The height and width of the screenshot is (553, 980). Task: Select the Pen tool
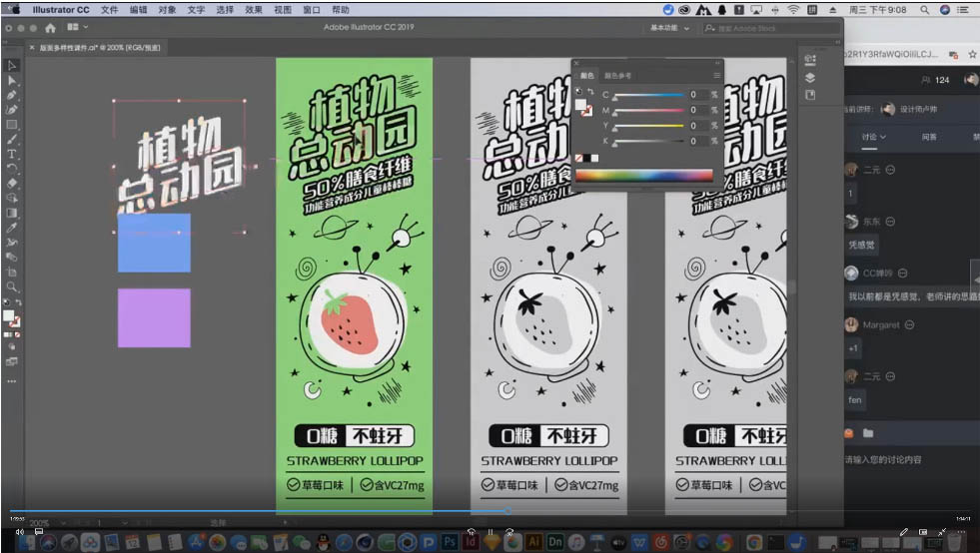pos(11,95)
